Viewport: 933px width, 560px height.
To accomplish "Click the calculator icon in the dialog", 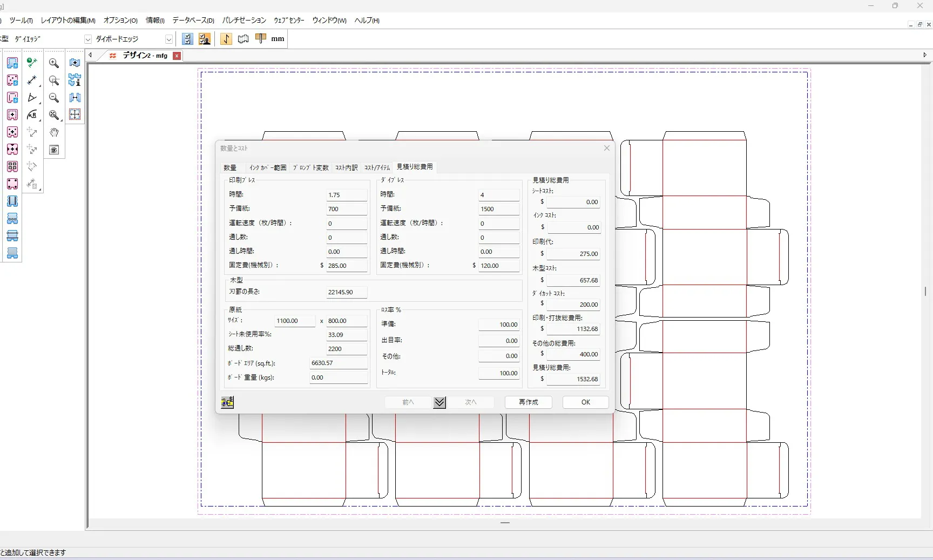I will pyautogui.click(x=227, y=402).
